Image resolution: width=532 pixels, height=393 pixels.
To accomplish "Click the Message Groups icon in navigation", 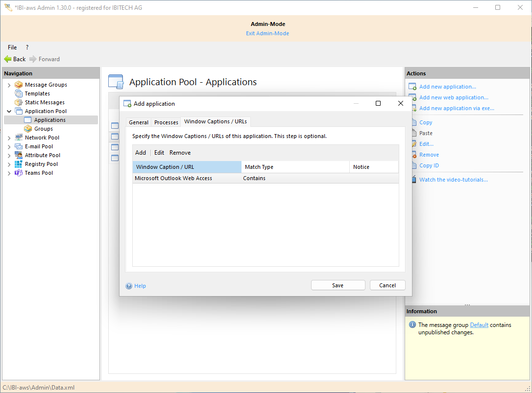I will [x=19, y=85].
